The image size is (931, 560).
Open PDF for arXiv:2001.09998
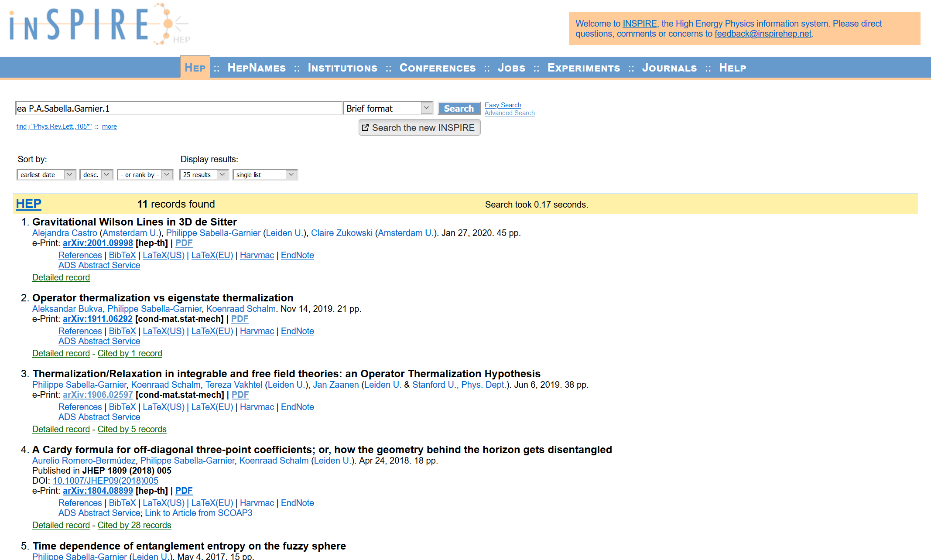(184, 243)
